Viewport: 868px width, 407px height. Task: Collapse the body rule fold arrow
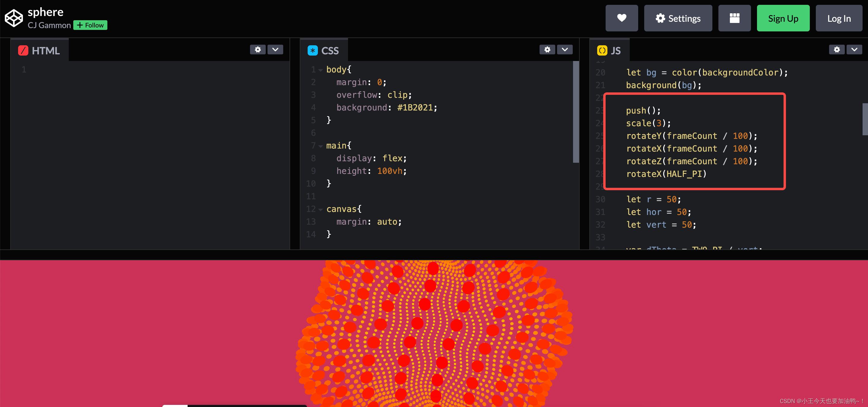coord(320,70)
